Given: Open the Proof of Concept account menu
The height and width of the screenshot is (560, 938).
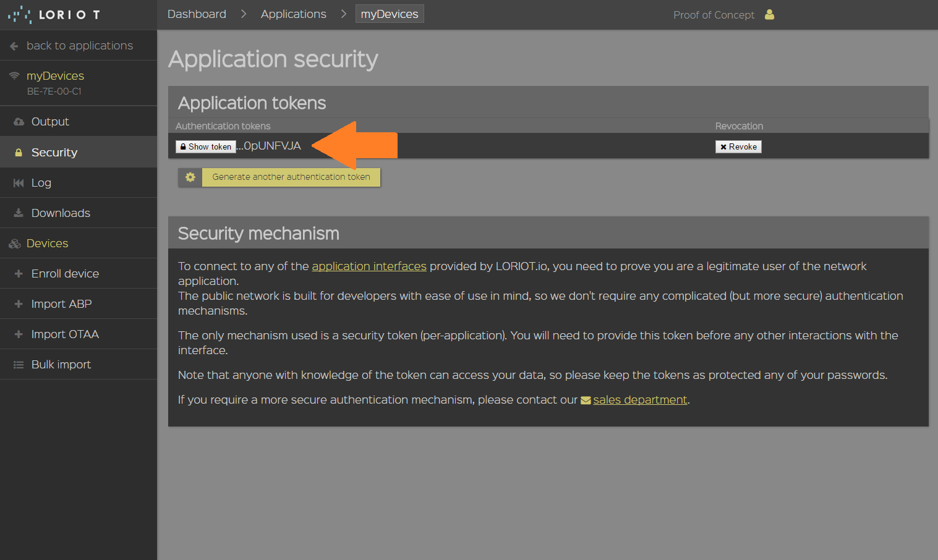Looking at the screenshot, I should click(714, 15).
